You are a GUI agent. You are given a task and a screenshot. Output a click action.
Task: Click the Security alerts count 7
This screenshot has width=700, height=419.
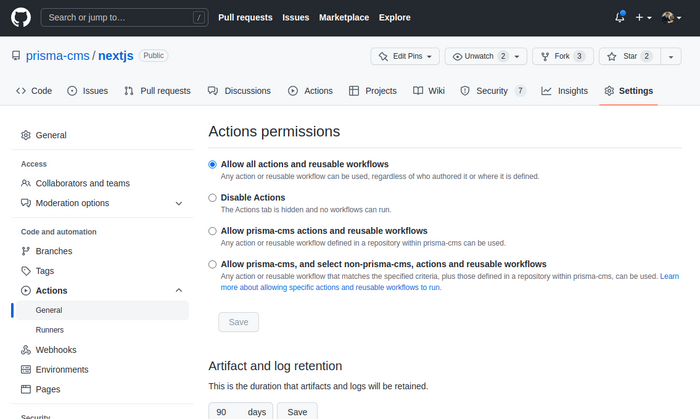pos(520,91)
